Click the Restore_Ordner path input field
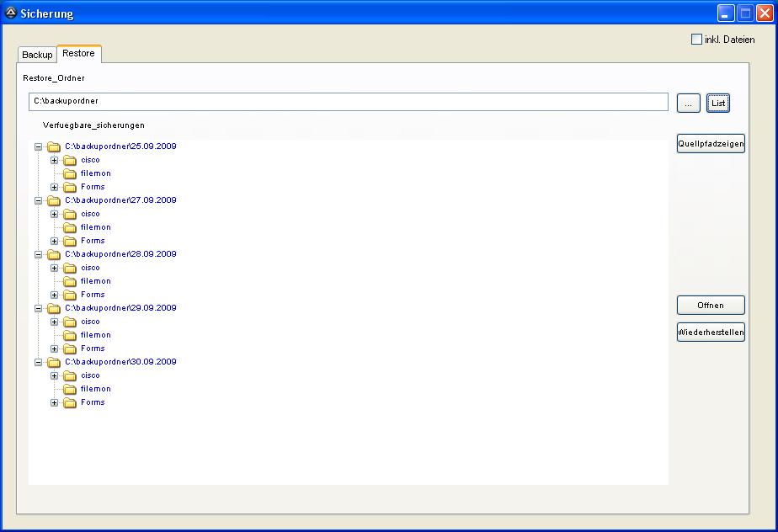 pos(348,102)
